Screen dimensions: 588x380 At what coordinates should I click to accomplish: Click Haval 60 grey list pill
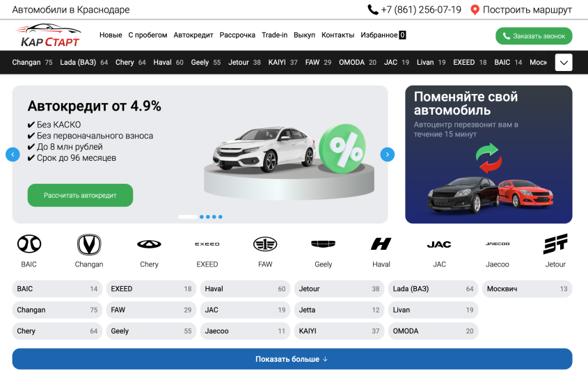245,289
